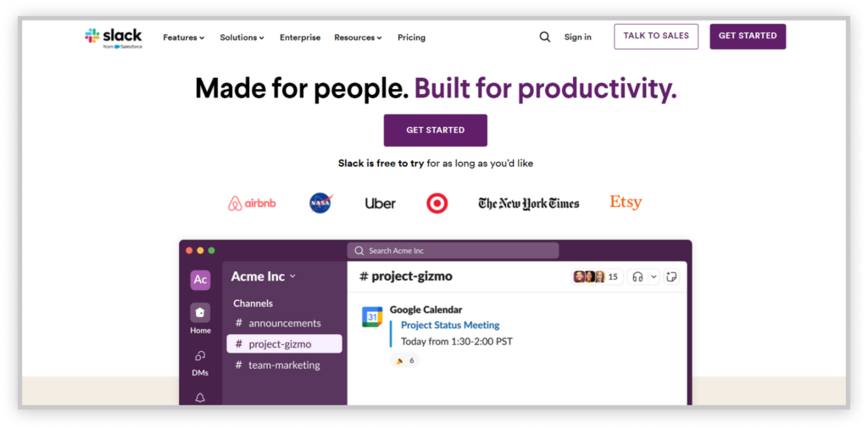The width and height of the screenshot is (868, 429).
Task: Go to the Pricing page
Action: 411,37
